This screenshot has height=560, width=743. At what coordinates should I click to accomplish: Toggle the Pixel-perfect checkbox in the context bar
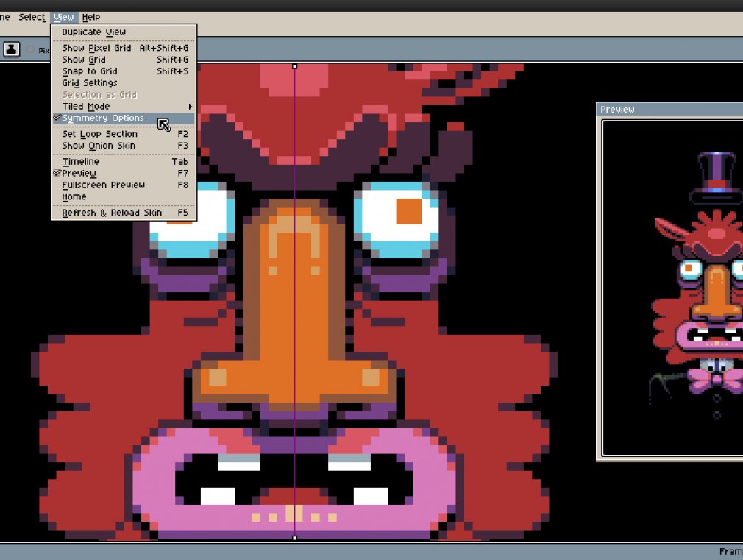click(x=31, y=50)
